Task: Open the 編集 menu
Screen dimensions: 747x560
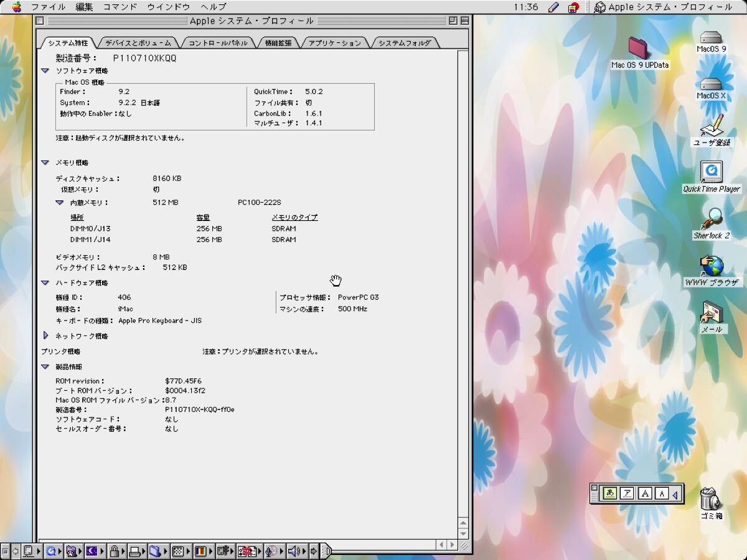Action: pyautogui.click(x=85, y=7)
